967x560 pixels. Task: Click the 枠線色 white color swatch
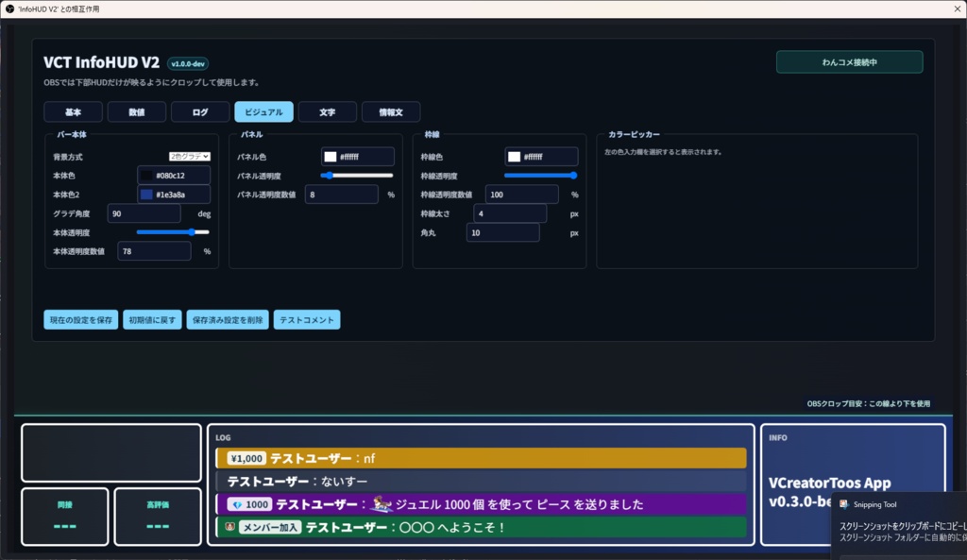coord(515,157)
